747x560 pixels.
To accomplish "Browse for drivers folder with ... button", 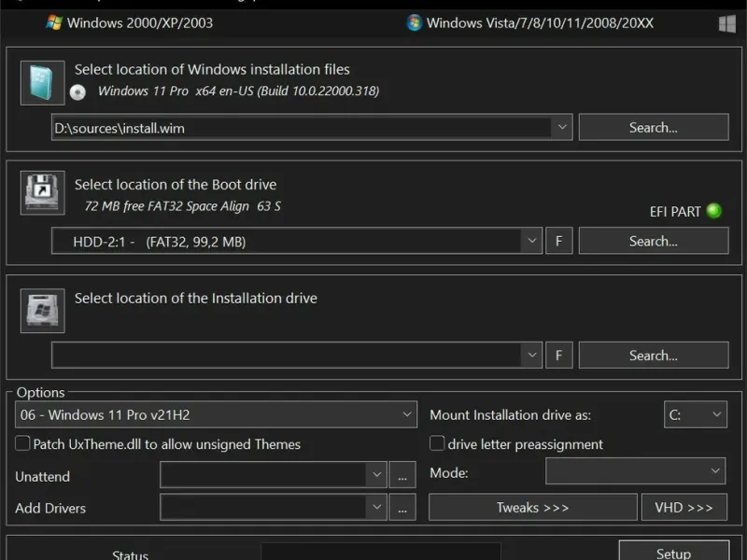I will [402, 507].
